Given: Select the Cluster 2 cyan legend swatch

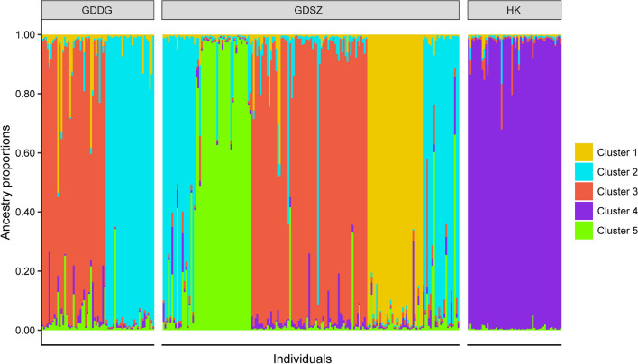Looking at the screenshot, I should 583,172.
